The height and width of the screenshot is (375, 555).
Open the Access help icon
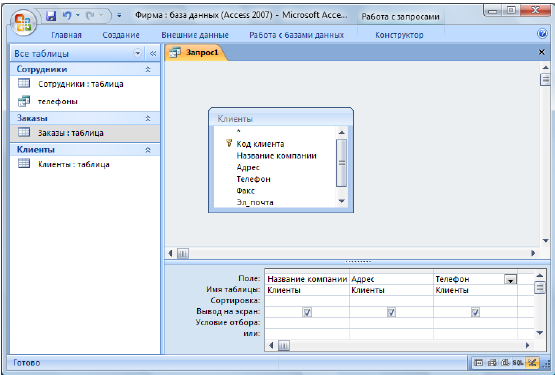[x=542, y=34]
